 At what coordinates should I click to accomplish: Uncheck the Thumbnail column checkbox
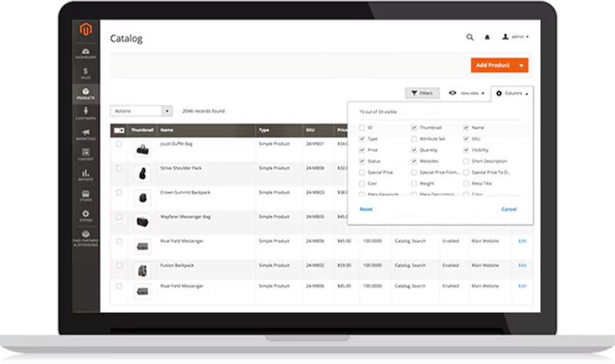tap(414, 127)
